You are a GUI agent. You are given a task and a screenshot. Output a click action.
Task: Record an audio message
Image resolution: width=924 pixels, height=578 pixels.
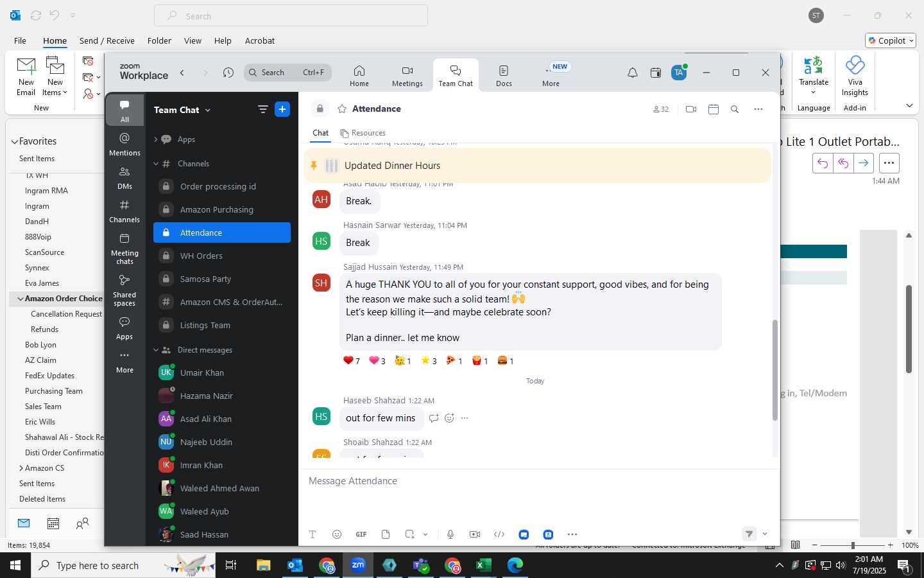(x=450, y=534)
